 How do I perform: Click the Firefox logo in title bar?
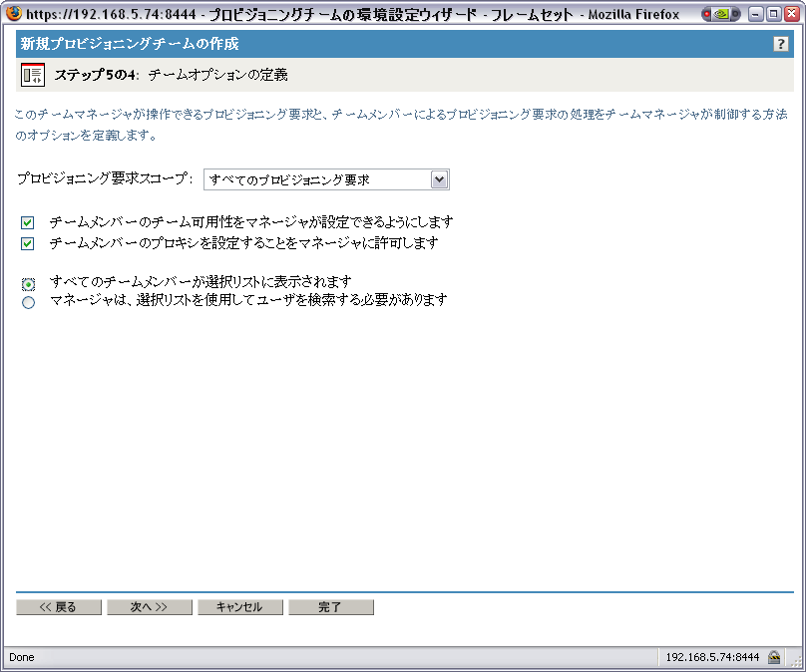click(14, 13)
